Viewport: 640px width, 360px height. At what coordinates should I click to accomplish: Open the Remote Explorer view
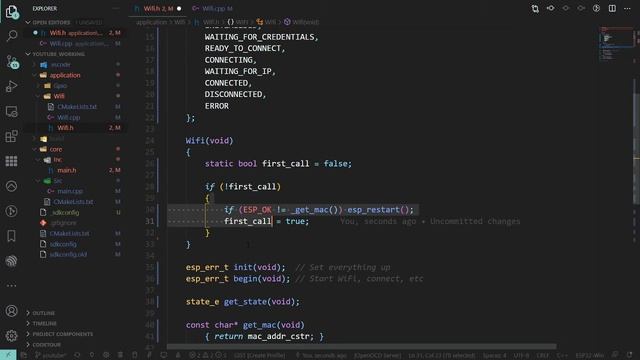point(11,111)
